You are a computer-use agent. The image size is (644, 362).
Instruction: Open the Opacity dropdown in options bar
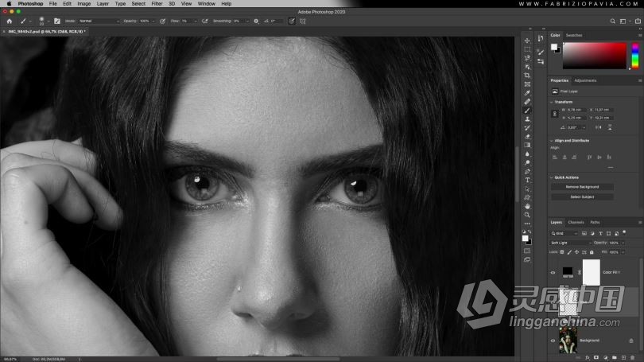[153, 21]
